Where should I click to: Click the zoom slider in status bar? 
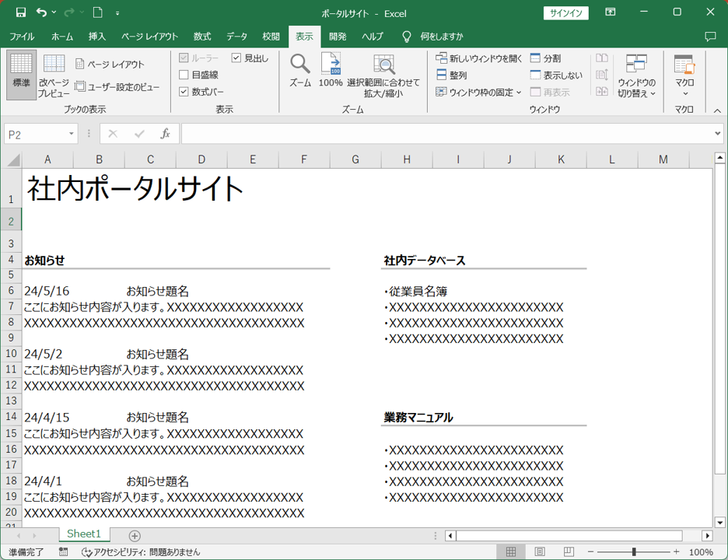634,551
